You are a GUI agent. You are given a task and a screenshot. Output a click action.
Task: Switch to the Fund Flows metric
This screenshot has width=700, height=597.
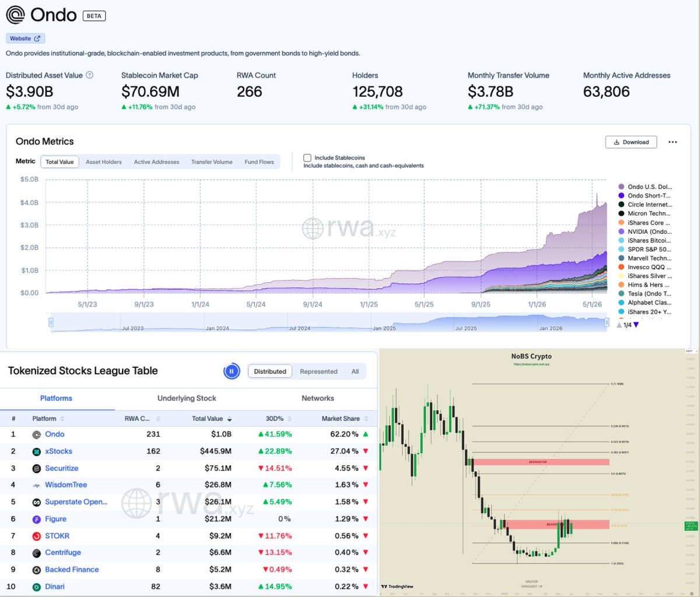259,162
